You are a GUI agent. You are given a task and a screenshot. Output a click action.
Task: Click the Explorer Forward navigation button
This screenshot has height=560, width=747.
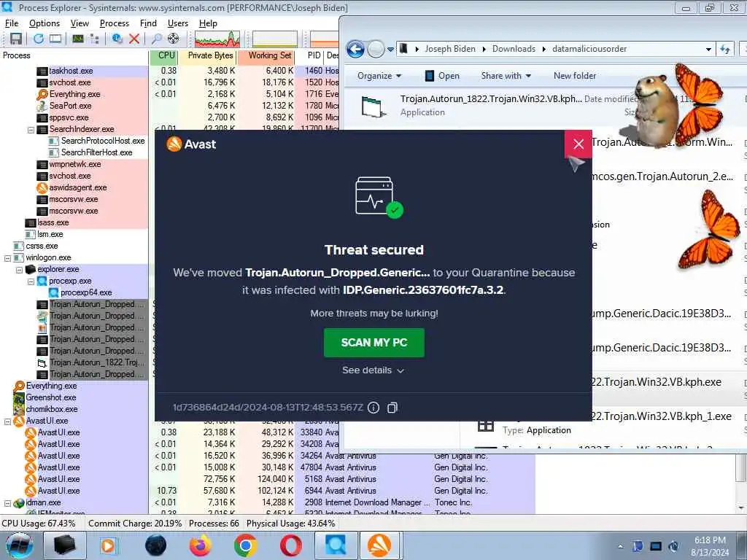(x=376, y=49)
